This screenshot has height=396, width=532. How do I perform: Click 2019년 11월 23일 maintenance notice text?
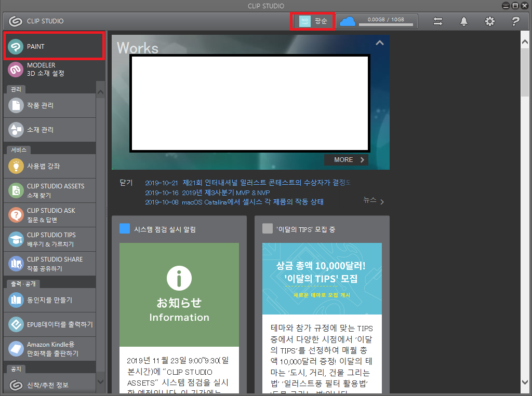pyautogui.click(x=178, y=375)
